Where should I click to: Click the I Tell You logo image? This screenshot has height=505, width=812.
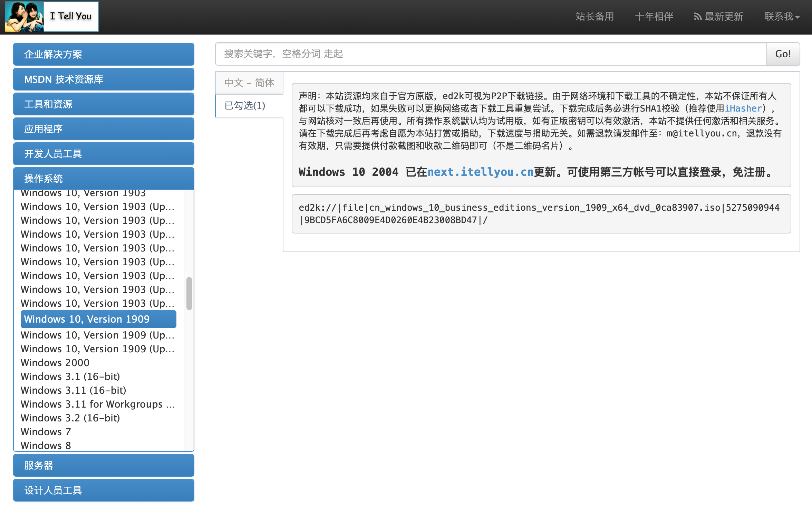[51, 17]
